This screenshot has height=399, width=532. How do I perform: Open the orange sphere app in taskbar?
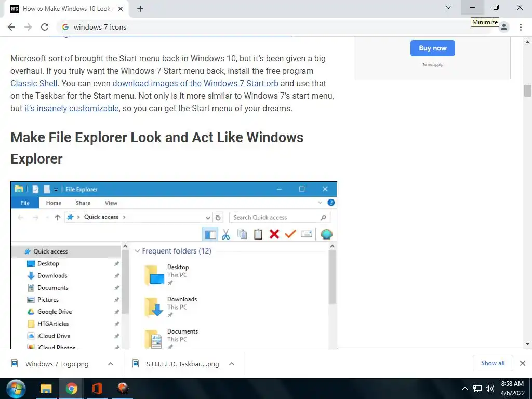(x=123, y=389)
